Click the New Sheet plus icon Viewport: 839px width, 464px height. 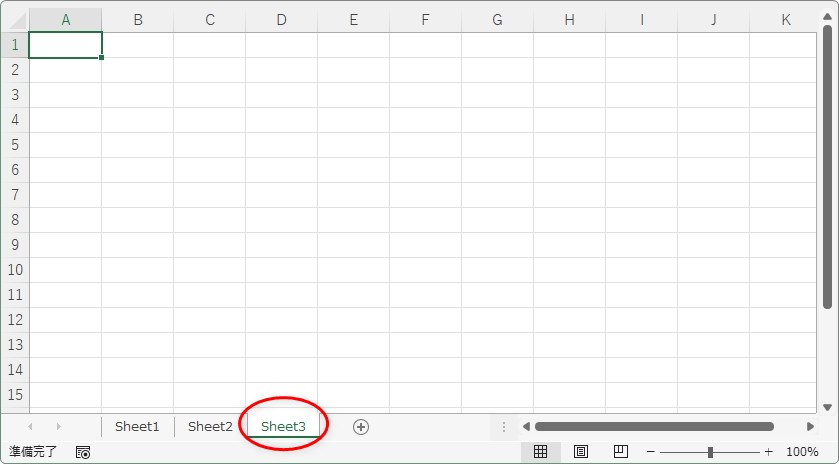pyautogui.click(x=361, y=426)
